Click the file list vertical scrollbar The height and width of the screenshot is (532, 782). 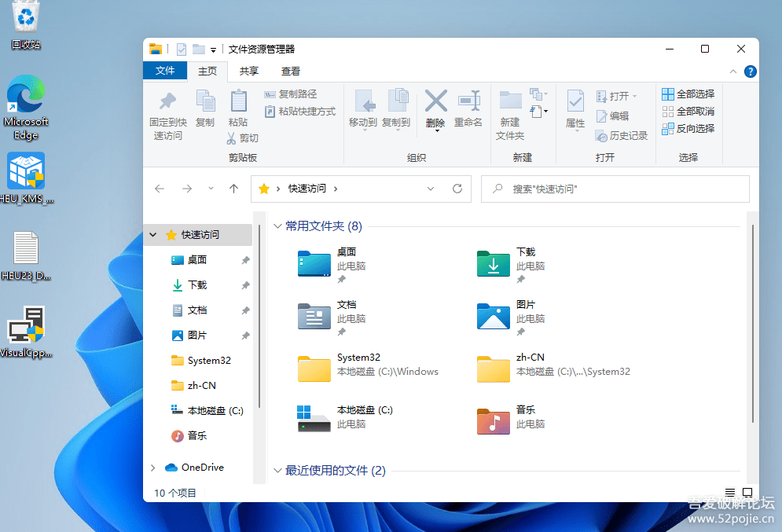click(753, 324)
